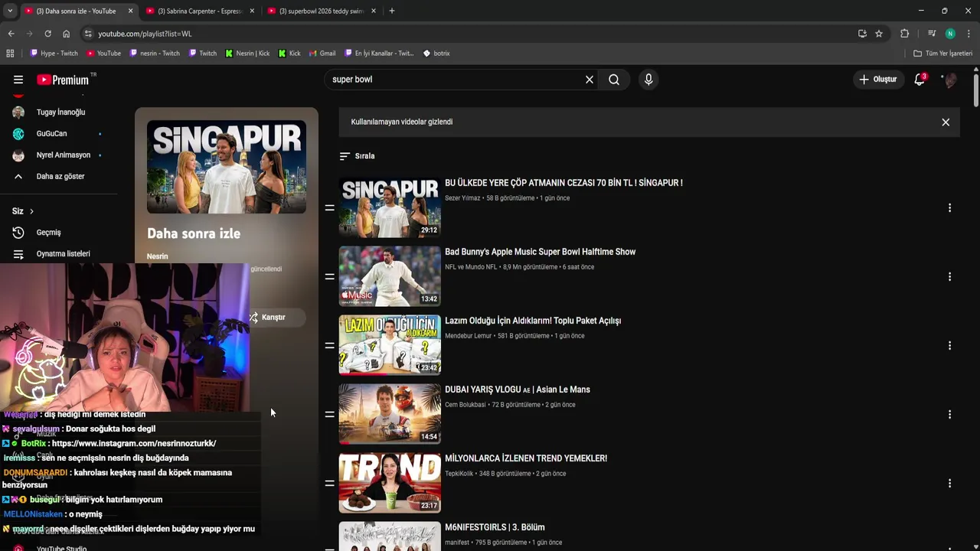Screen dimensions: 980x551
Task: Open the Chrome apps grid shortcut
Action: click(x=10, y=54)
